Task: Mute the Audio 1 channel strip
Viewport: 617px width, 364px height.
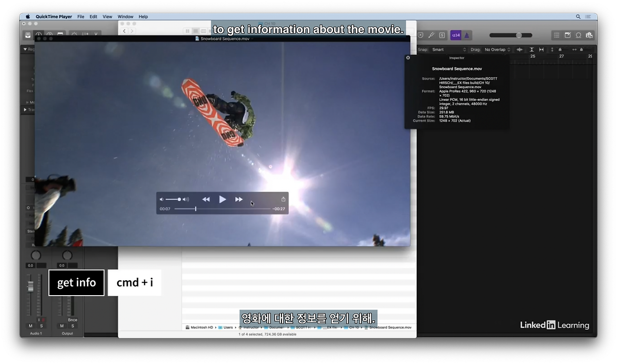Action: (x=31, y=326)
